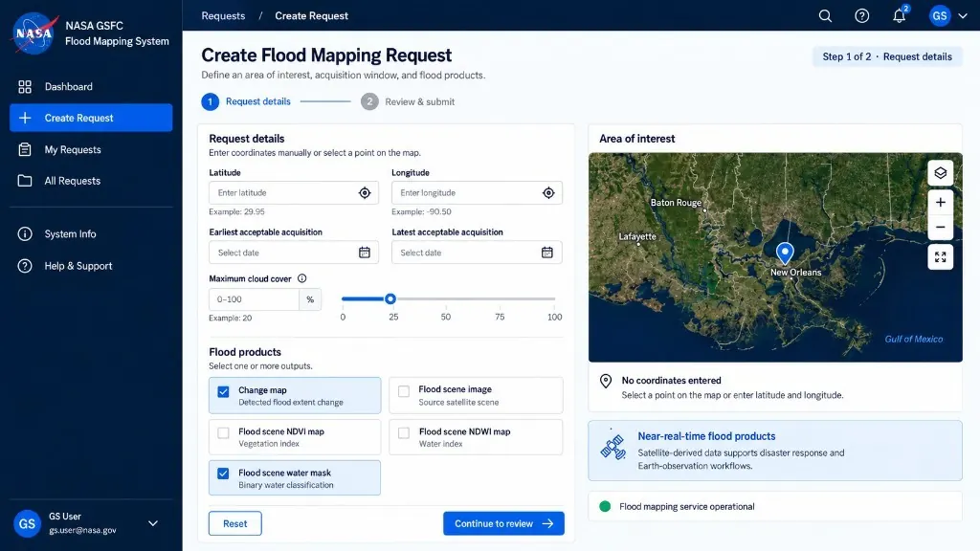Screen dimensions: 980x551
Task: Click calendar icon for latest acquisition
Action: 546,253
